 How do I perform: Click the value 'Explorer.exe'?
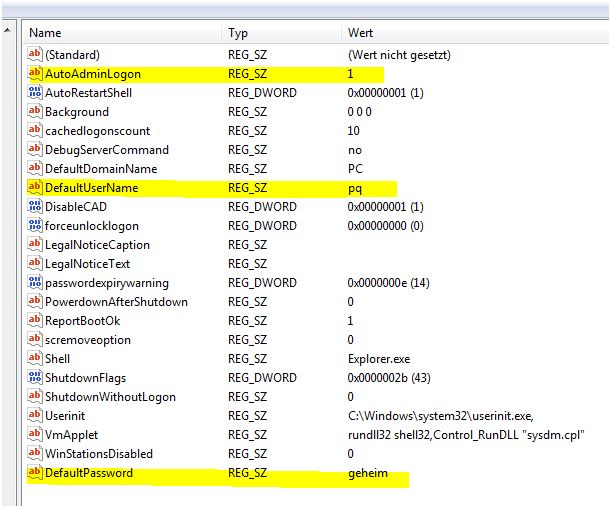pos(379,359)
